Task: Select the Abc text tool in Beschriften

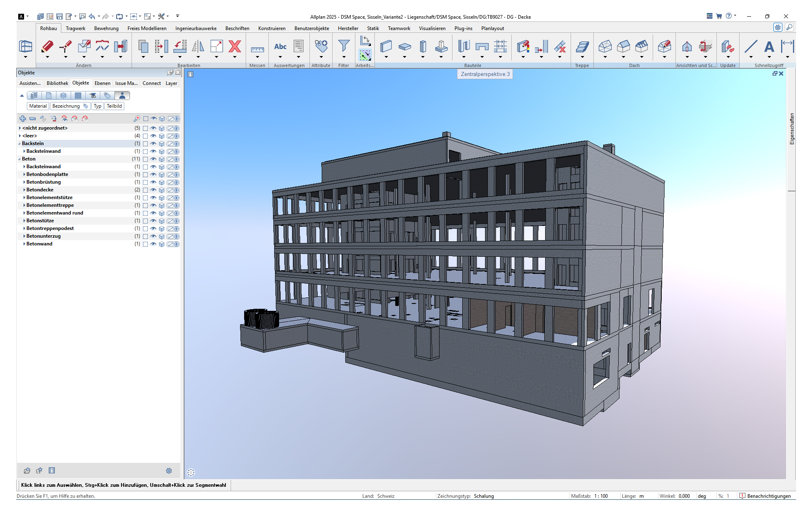Action: [280, 46]
